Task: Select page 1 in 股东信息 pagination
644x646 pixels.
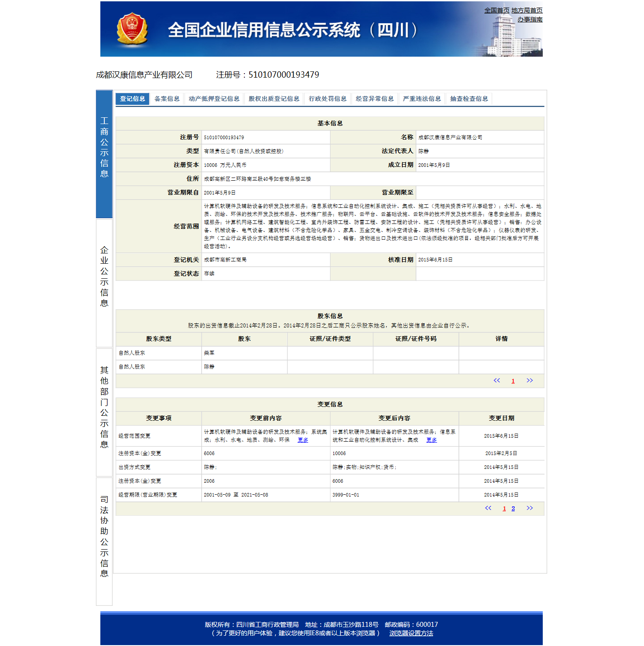Action: pos(513,381)
